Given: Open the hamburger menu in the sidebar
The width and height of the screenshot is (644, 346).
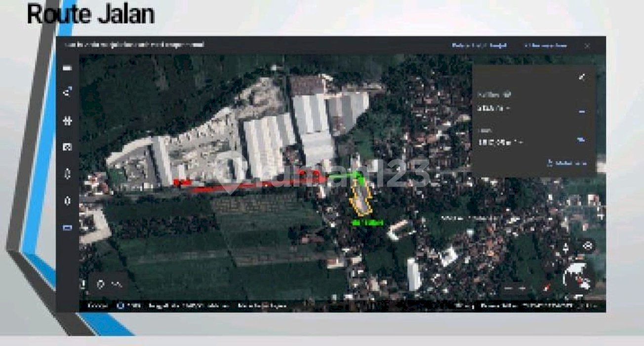Looking at the screenshot, I should point(67,68).
